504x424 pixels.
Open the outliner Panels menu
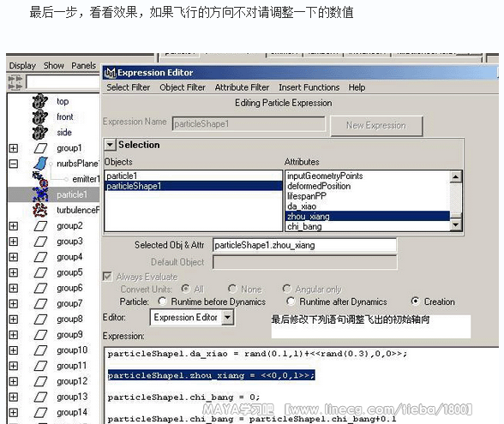(84, 65)
